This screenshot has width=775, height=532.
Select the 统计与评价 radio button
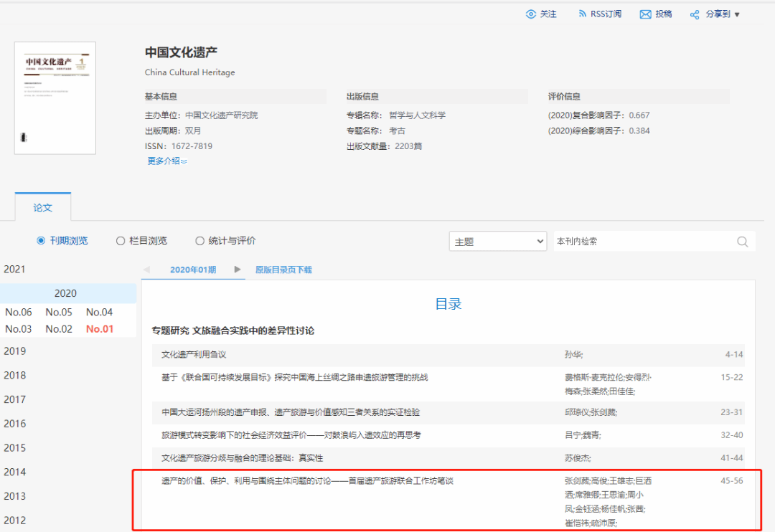click(200, 241)
